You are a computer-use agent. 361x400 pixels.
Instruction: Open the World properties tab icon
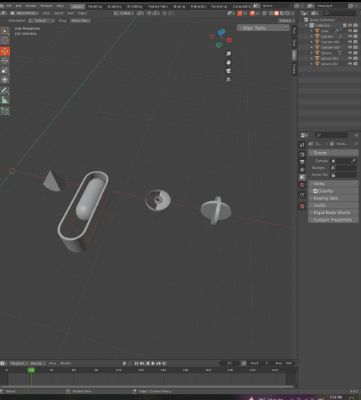click(x=302, y=185)
